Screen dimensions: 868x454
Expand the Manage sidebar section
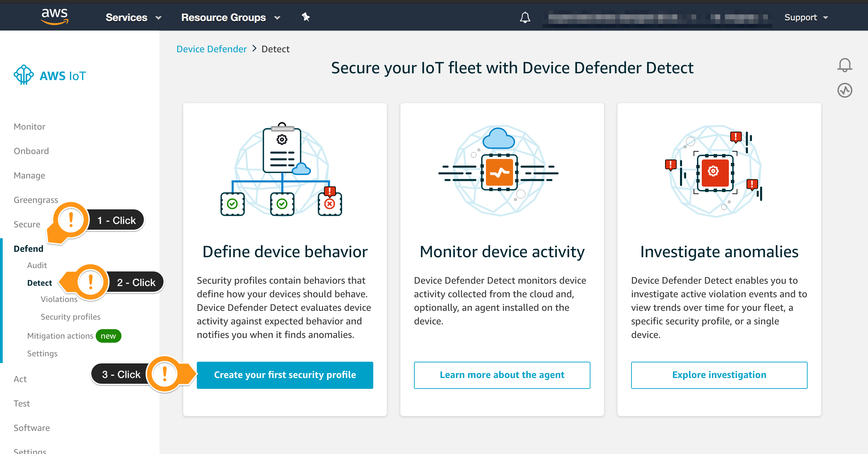click(x=30, y=175)
